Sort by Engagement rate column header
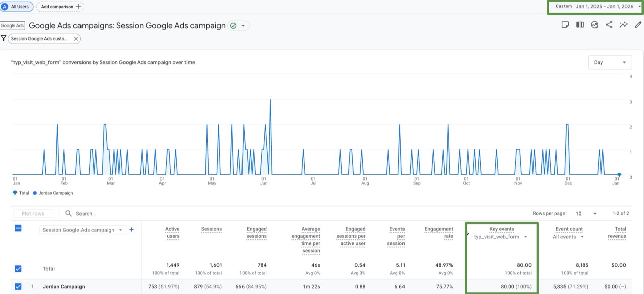The image size is (644, 294). [x=439, y=232]
